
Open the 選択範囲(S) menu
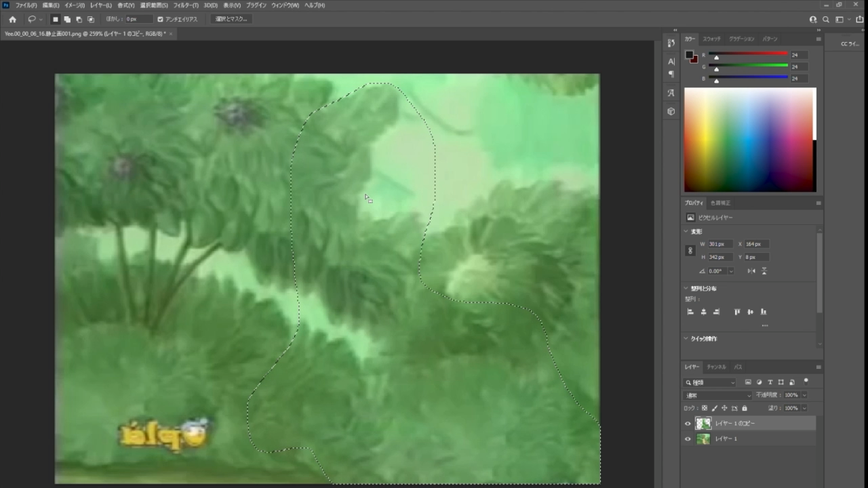(154, 5)
